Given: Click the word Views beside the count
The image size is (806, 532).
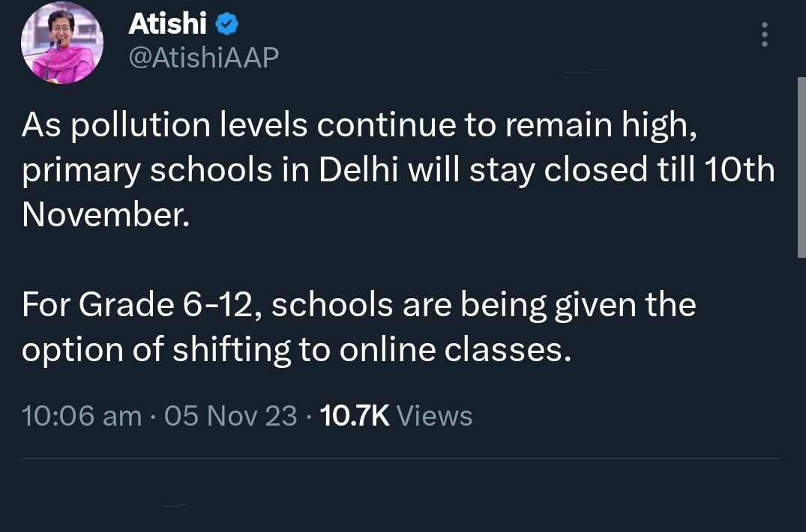Looking at the screenshot, I should click(434, 415).
